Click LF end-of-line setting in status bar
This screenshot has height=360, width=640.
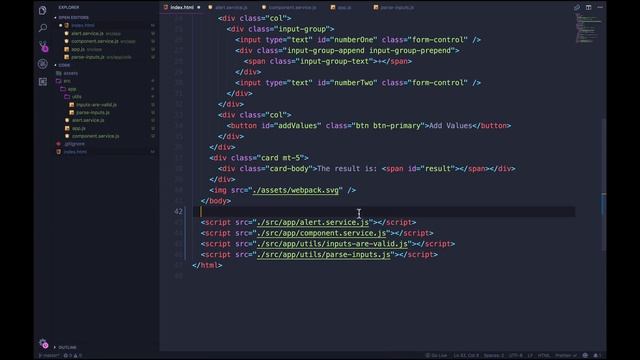[x=530, y=356]
